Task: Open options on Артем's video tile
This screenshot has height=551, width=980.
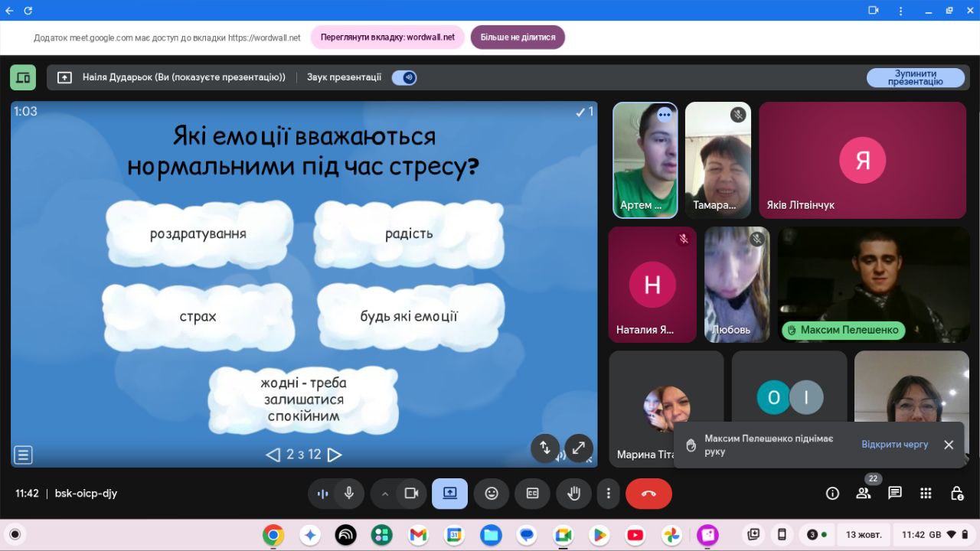Action: click(x=665, y=115)
